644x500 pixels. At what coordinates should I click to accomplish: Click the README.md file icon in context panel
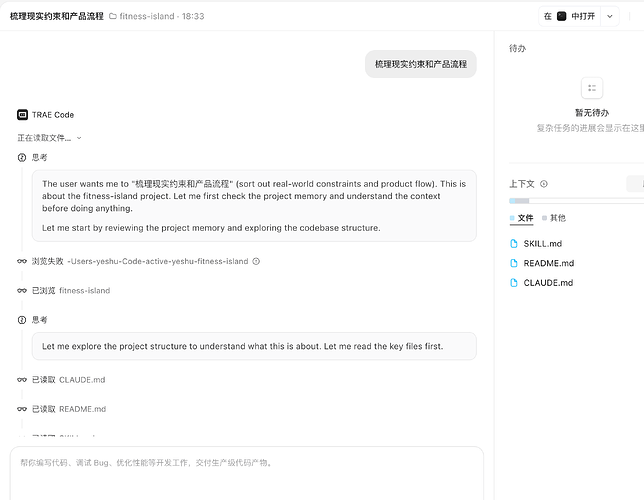[514, 263]
